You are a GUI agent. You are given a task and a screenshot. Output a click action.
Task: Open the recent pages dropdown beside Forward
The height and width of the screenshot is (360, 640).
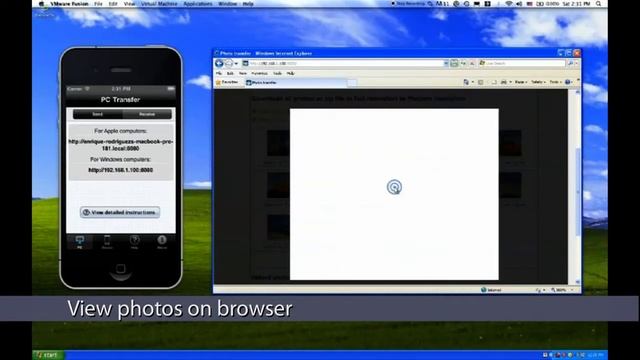236,64
